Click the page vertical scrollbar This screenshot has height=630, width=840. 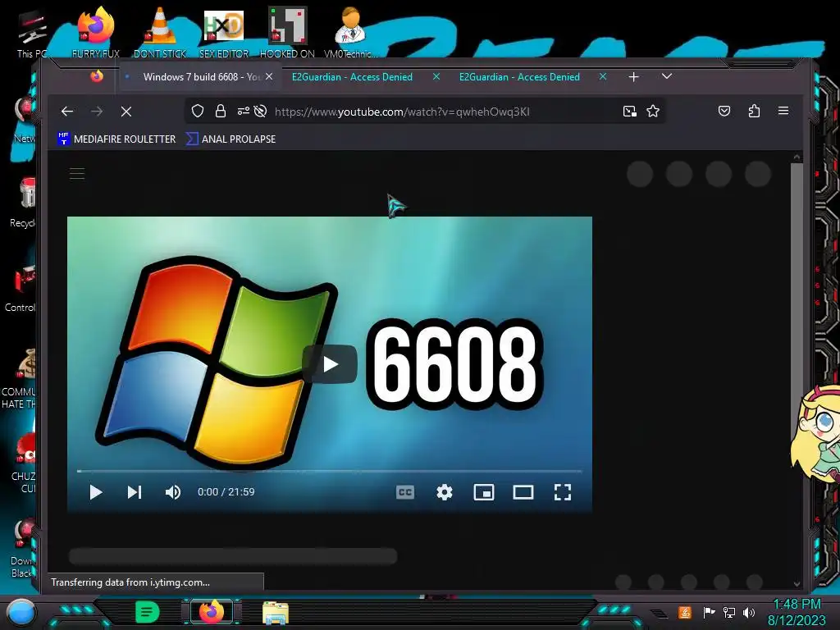[x=797, y=370]
